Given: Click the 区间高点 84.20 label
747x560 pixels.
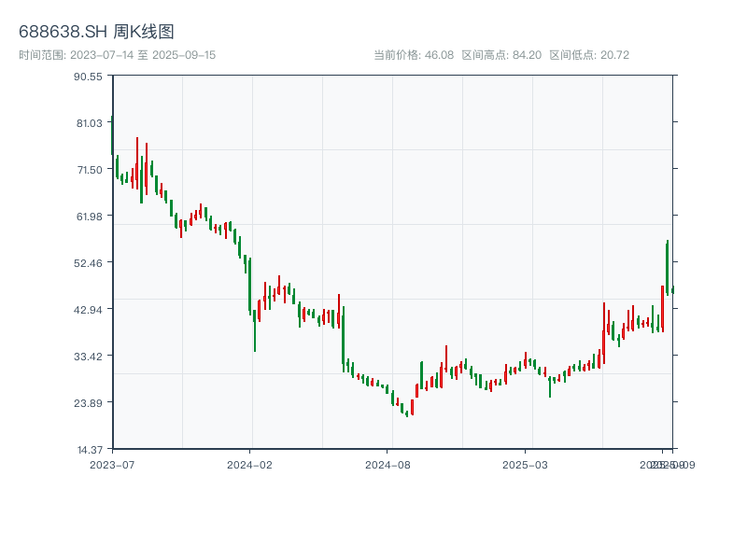Looking at the screenshot, I should point(501,55).
